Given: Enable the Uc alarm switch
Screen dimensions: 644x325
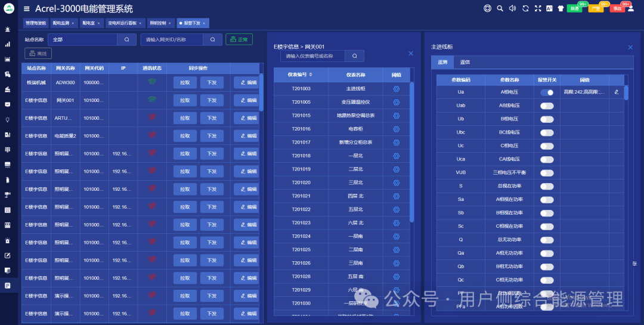Looking at the screenshot, I should (x=547, y=146).
